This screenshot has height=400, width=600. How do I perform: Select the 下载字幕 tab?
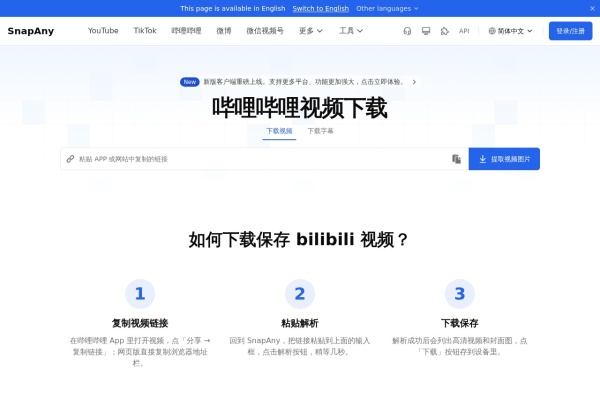pyautogui.click(x=320, y=131)
